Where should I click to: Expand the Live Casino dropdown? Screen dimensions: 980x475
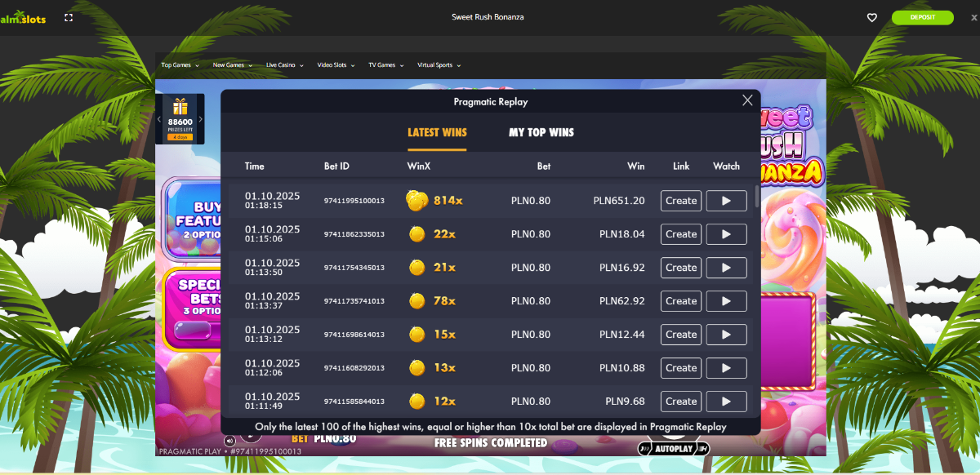284,65
